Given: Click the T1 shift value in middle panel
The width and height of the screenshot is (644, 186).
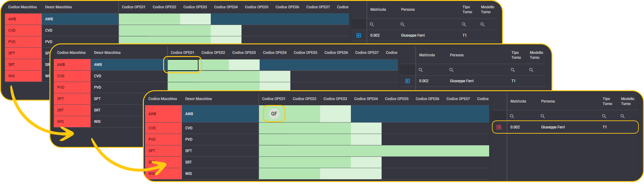Looking at the screenshot, I should point(513,81).
